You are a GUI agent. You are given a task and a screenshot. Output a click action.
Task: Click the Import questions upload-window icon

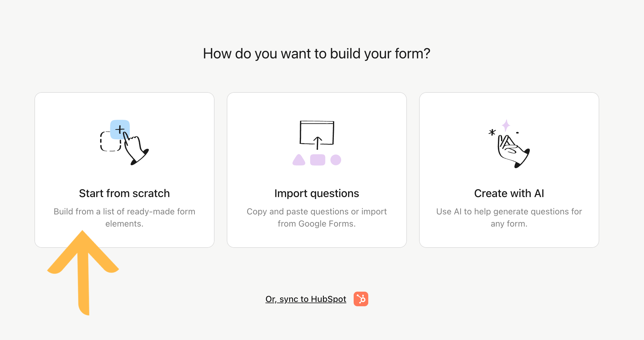click(x=317, y=143)
